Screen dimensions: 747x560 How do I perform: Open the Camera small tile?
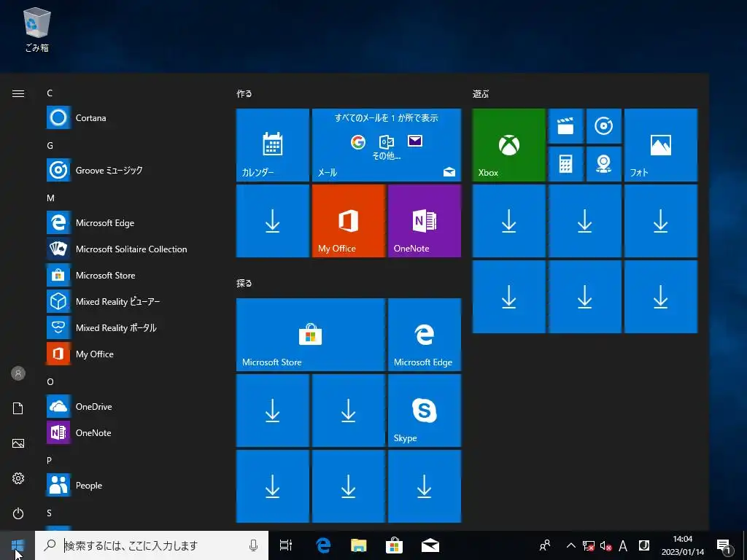(x=603, y=164)
